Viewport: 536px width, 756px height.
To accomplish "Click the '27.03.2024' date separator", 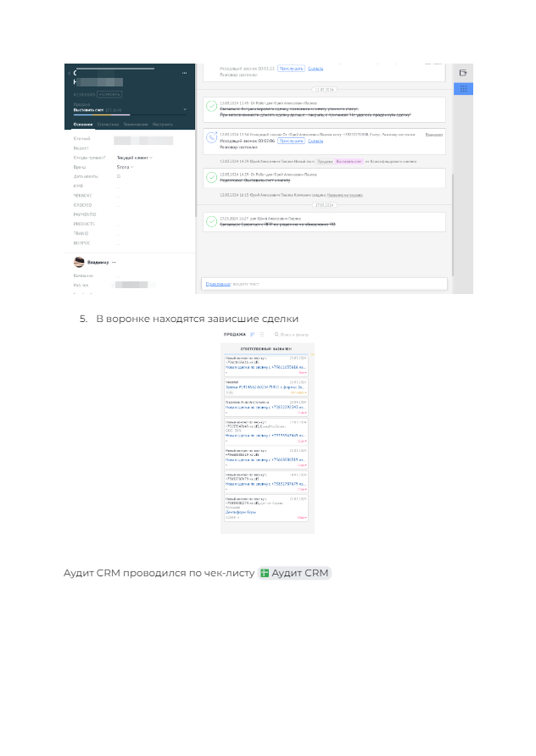I will pyautogui.click(x=325, y=205).
